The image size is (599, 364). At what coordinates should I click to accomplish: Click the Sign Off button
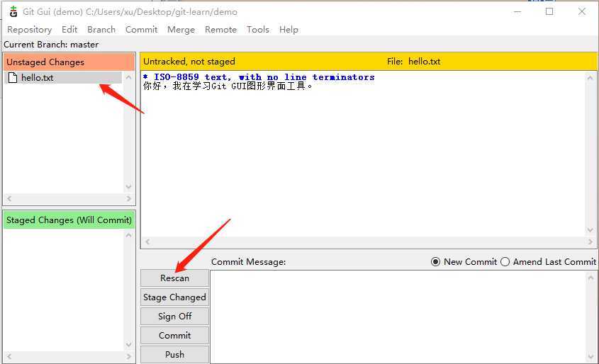pos(174,317)
